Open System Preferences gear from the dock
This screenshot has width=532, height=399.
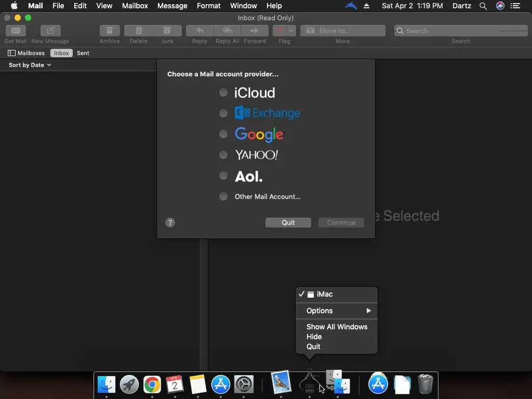tap(244, 384)
